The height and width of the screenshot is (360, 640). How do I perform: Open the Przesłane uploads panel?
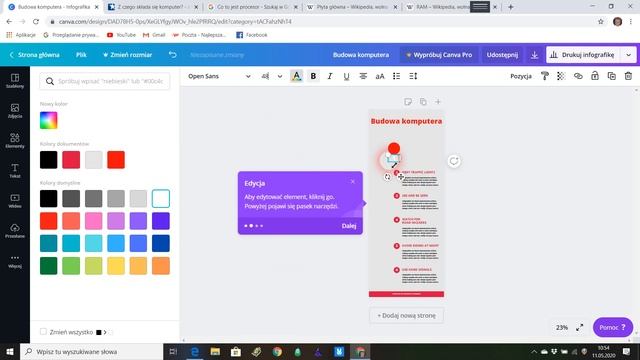coord(15,231)
